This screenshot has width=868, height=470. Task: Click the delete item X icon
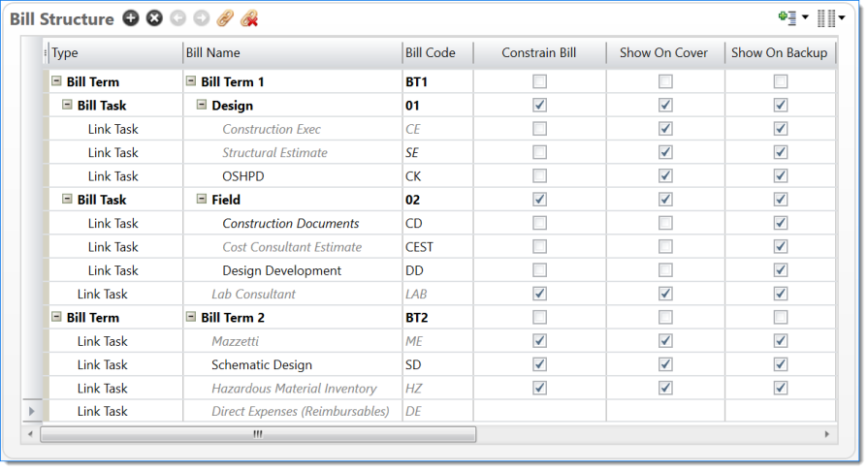coord(154,19)
